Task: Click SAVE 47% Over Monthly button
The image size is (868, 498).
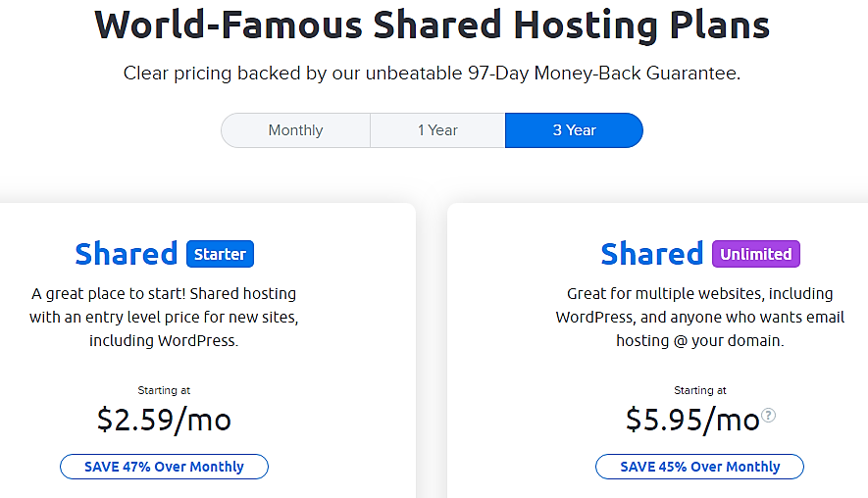Action: pyautogui.click(x=165, y=467)
